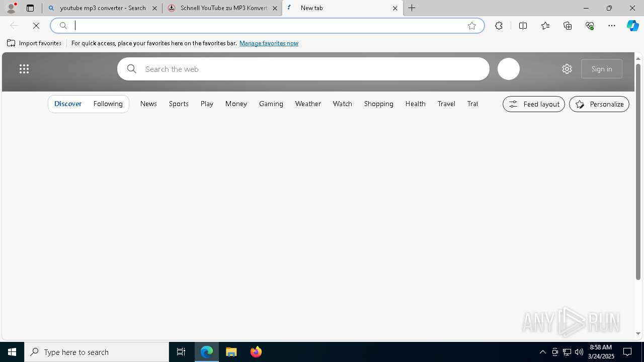
Task: Close the Schnell YouTube zu MP3 tab
Action: 275,8
